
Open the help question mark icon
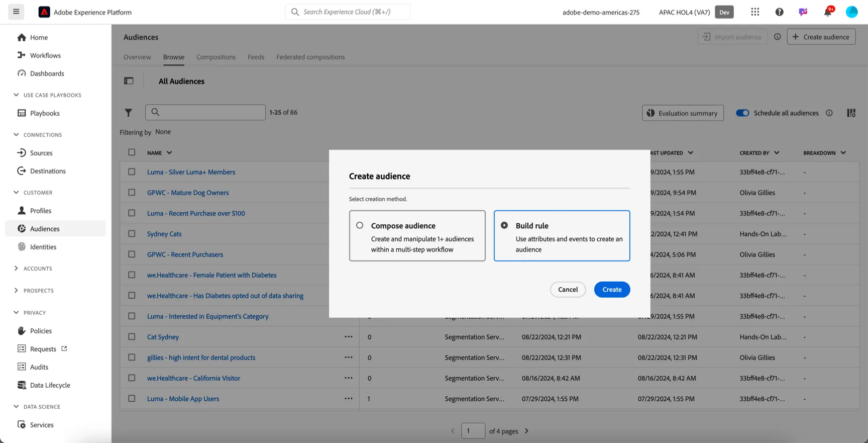[779, 12]
